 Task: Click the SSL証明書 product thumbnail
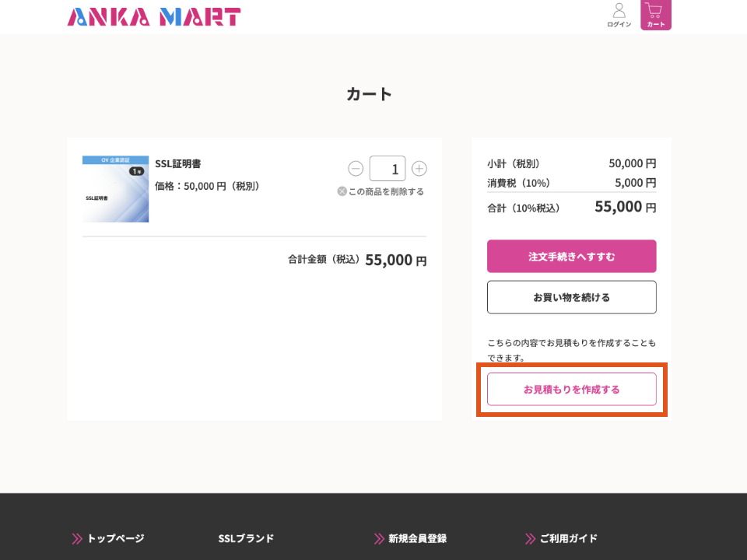point(115,189)
